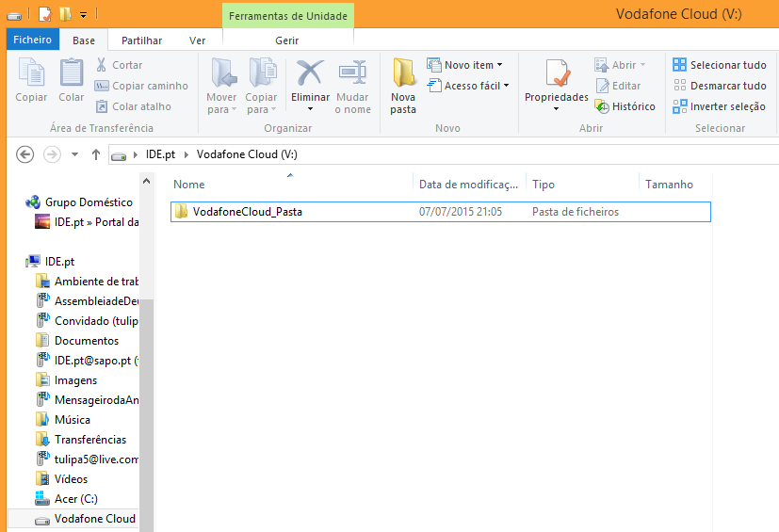Click the Ferramentas de Unidade contextual tab
Viewport: 779px width, 532px height.
[288, 16]
